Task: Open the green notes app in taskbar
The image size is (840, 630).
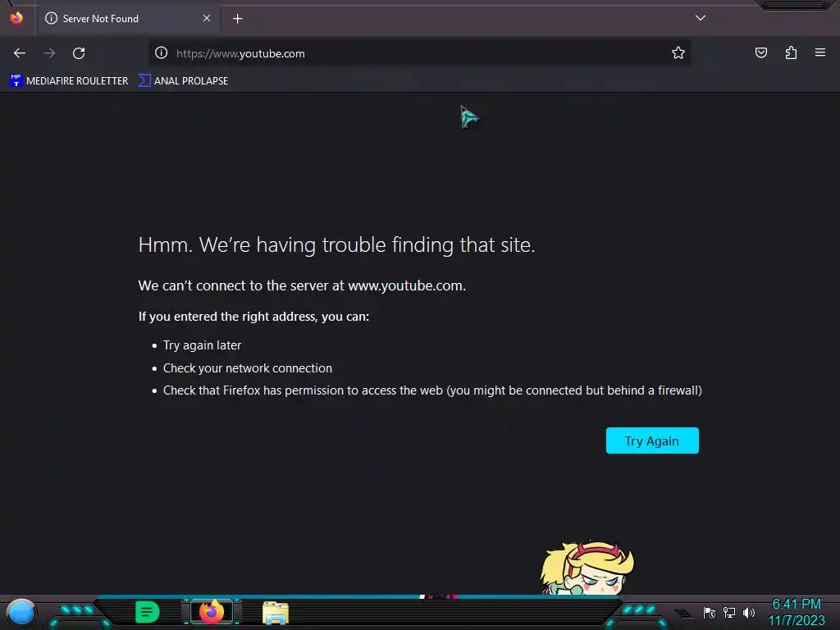Action: click(148, 612)
